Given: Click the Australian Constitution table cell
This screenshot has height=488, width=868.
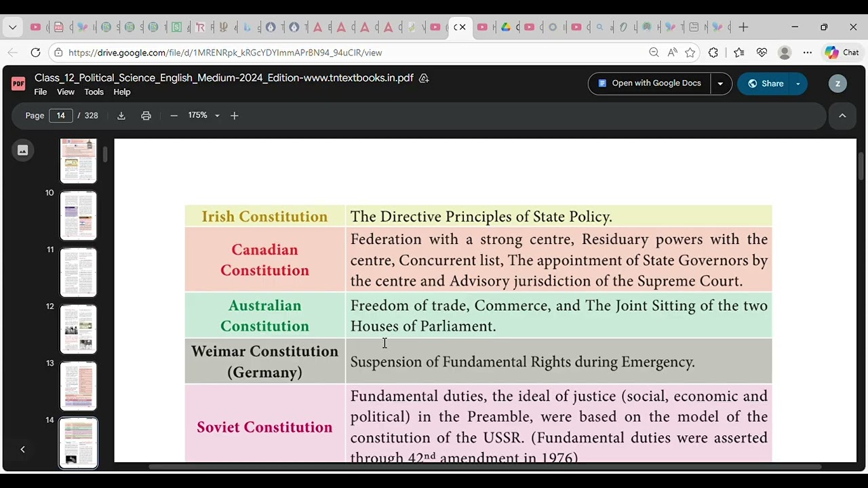Looking at the screenshot, I should coord(264,315).
